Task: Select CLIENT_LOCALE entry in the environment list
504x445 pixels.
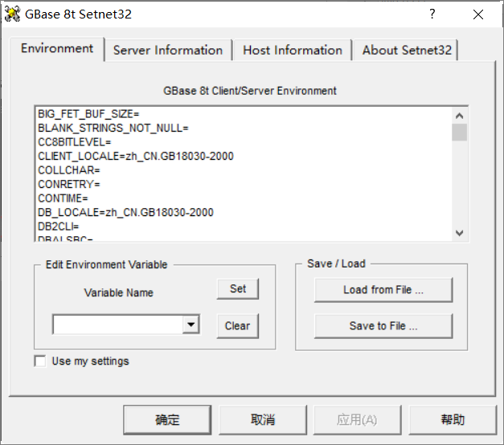Action: coord(135,156)
